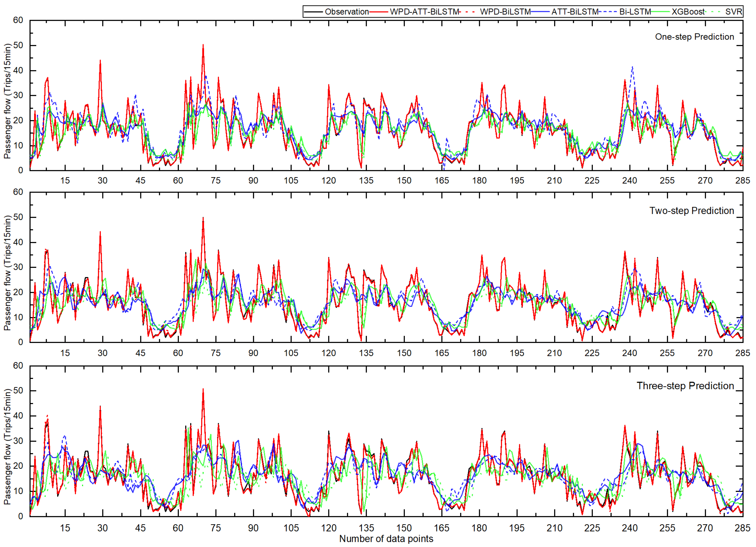This screenshot has height=547, width=756.
Task: Select the SVR legend label
Action: pyautogui.click(x=734, y=12)
